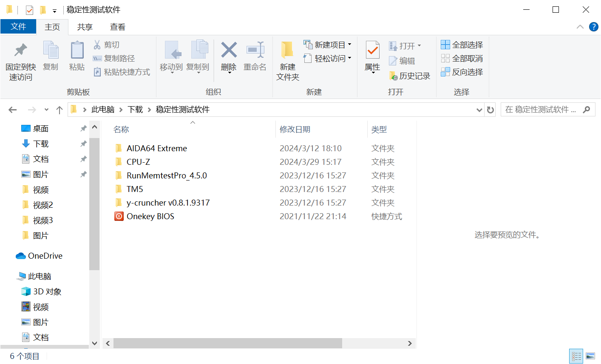Click the Delete (删除) X icon
This screenshot has width=601, height=364.
click(x=229, y=50)
